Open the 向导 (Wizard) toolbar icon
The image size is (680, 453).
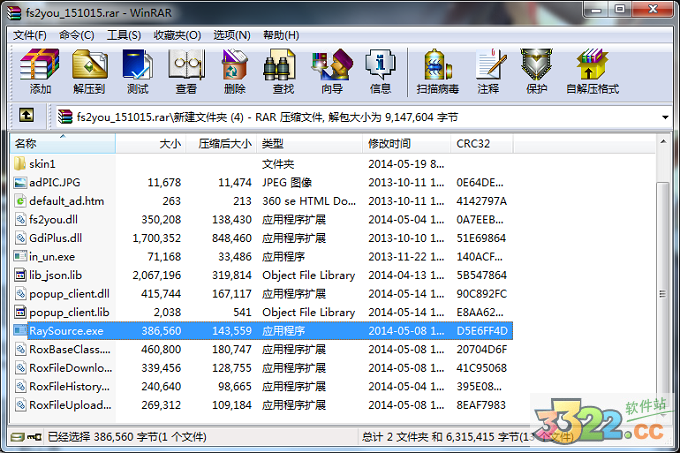332,65
